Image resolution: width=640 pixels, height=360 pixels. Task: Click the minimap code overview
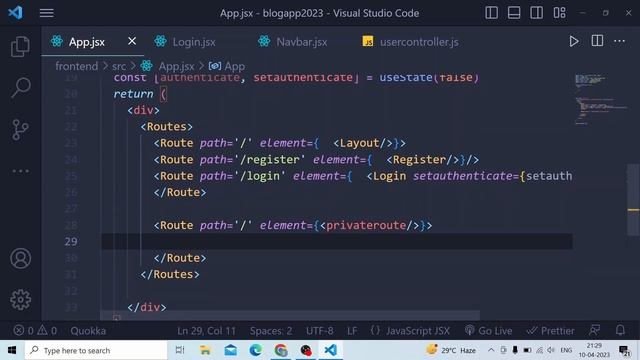point(600,99)
